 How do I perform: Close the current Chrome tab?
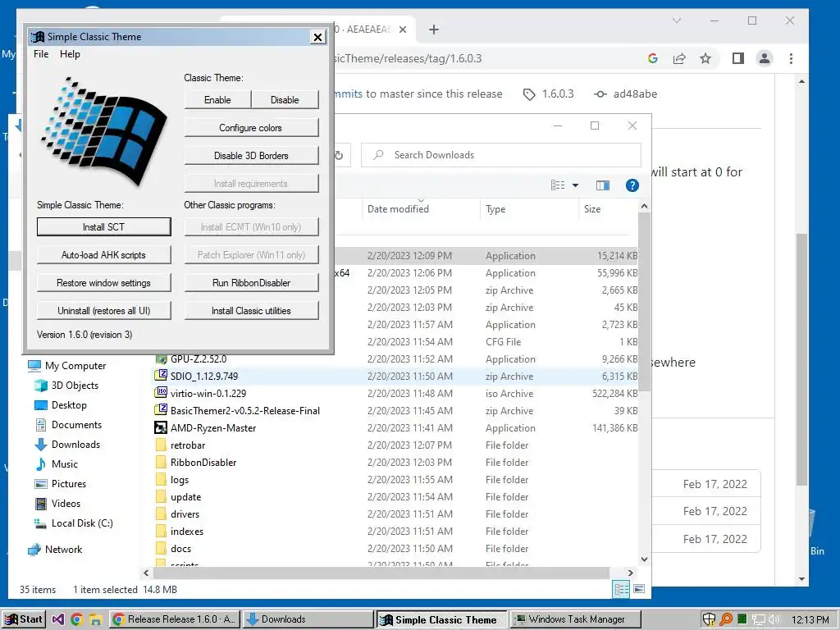(403, 30)
